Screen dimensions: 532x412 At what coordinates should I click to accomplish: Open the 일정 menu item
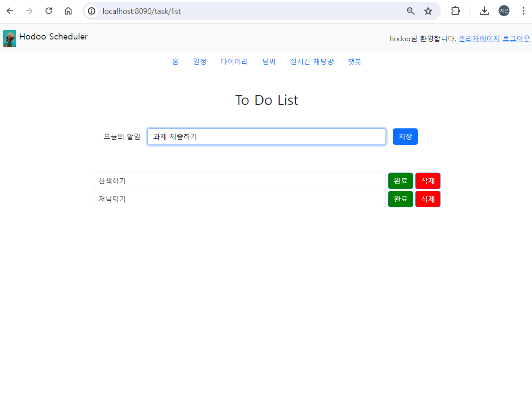pos(200,62)
